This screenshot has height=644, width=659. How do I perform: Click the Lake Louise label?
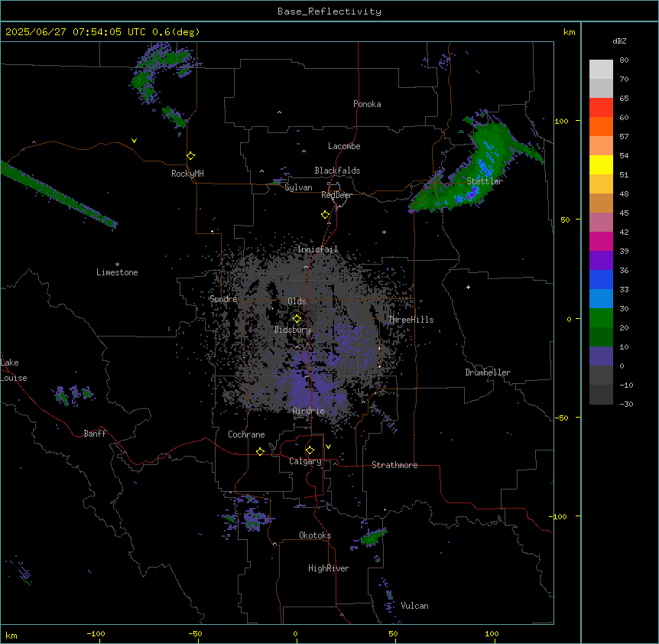tap(14, 370)
